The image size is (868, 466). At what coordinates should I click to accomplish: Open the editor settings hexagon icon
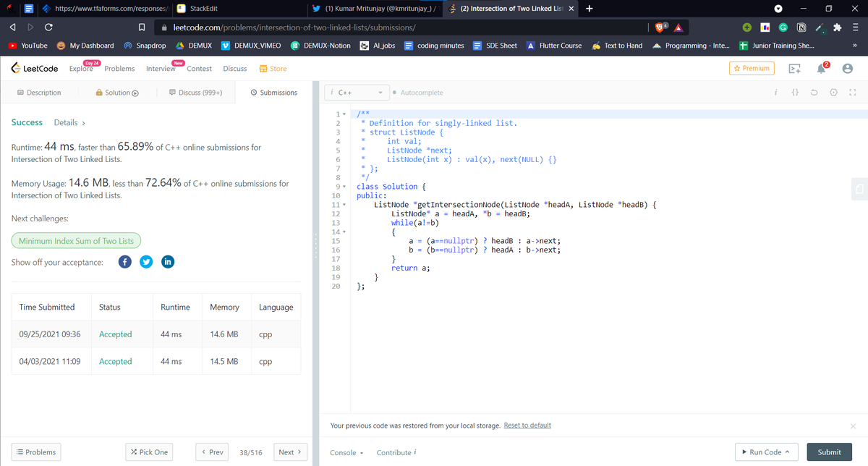point(833,93)
